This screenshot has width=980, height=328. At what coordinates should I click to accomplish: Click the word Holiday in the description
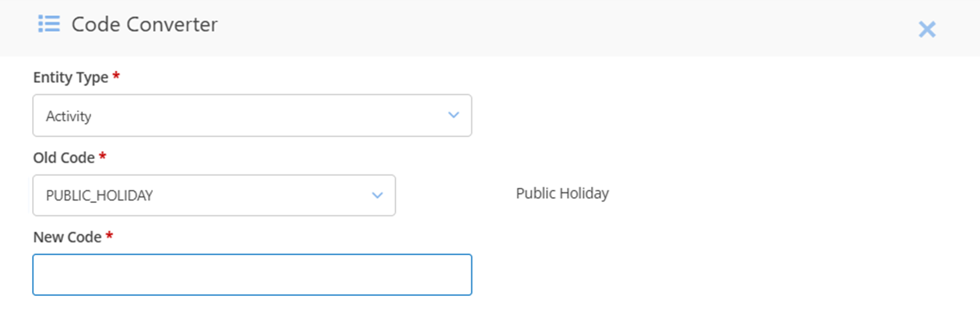point(585,194)
